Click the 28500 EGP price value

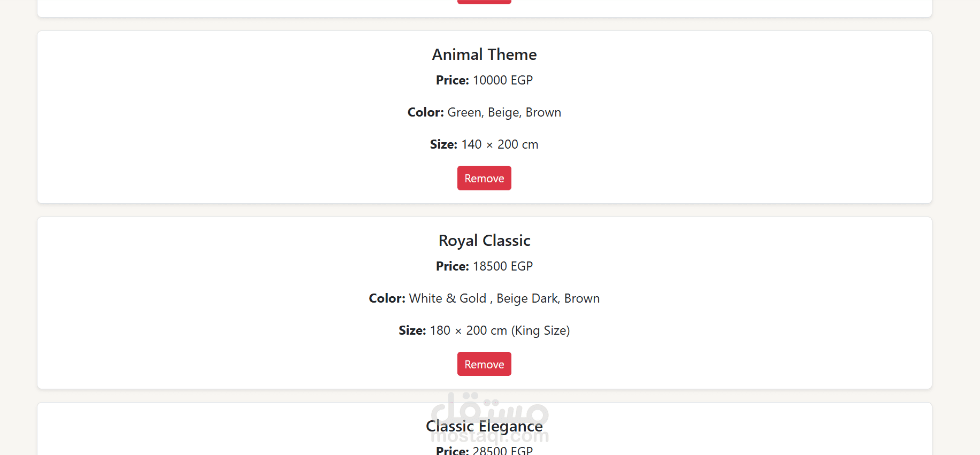(503, 451)
